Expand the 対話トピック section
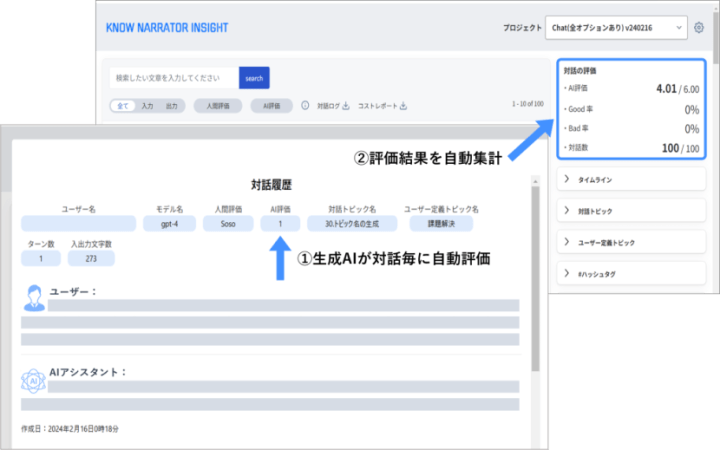The width and height of the screenshot is (720, 450). [631, 212]
